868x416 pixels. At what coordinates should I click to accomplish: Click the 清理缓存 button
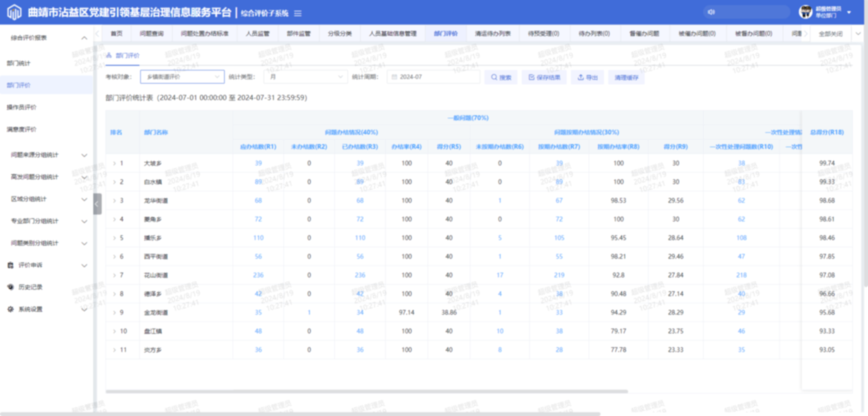pos(626,77)
